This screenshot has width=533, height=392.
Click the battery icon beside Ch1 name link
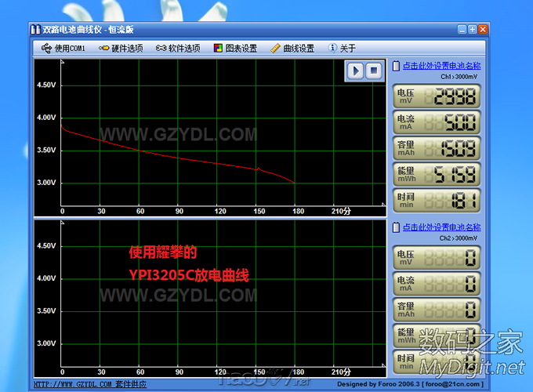click(x=397, y=66)
